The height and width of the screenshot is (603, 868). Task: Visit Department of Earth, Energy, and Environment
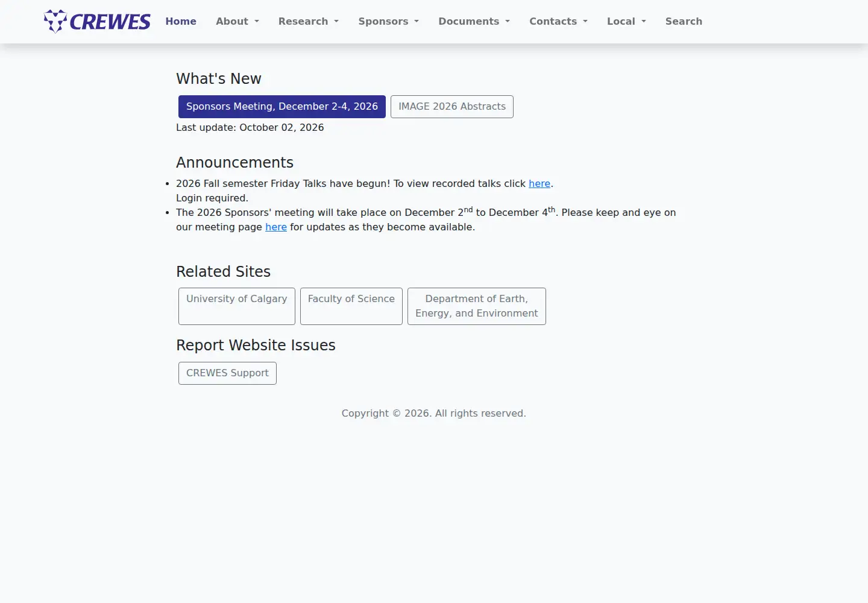pos(477,306)
